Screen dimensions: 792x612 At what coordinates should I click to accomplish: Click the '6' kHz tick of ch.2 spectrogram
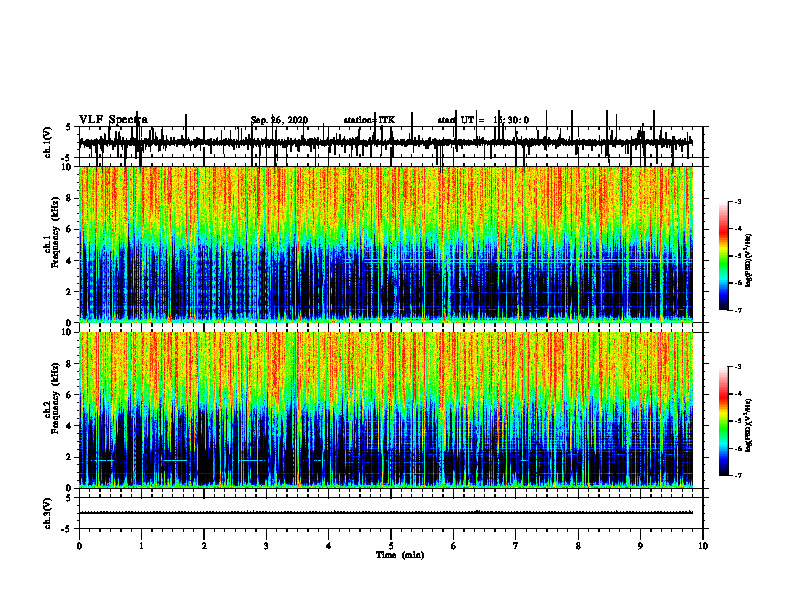70,395
